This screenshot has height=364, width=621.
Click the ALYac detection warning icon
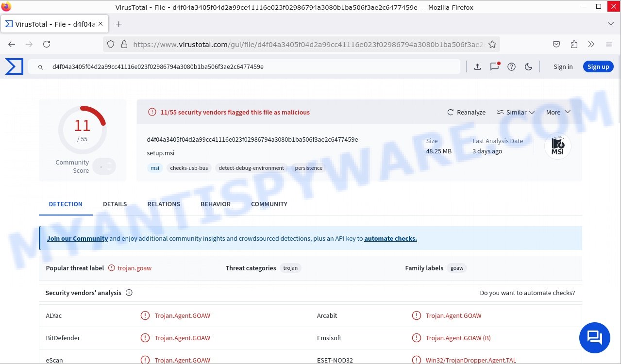pyautogui.click(x=145, y=315)
